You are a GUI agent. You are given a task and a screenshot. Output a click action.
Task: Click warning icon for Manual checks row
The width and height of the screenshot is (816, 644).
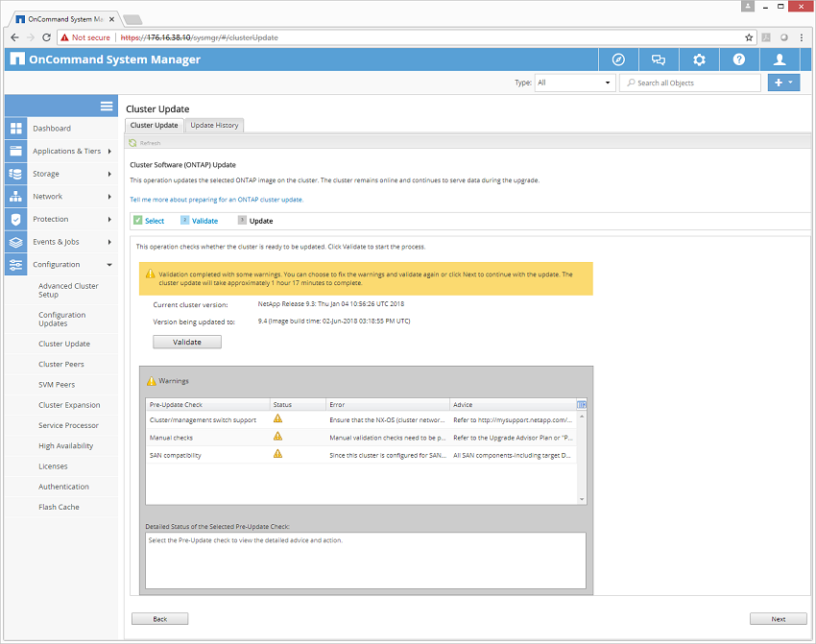coord(277,437)
